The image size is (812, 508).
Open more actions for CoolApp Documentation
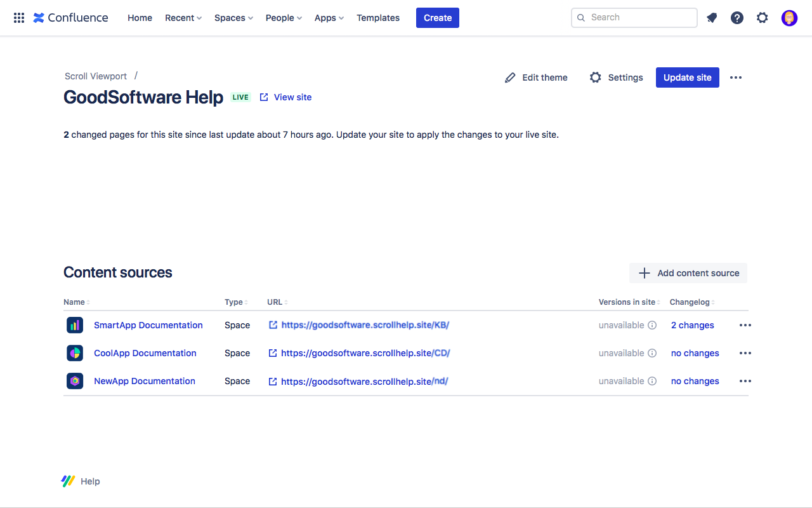click(x=745, y=353)
